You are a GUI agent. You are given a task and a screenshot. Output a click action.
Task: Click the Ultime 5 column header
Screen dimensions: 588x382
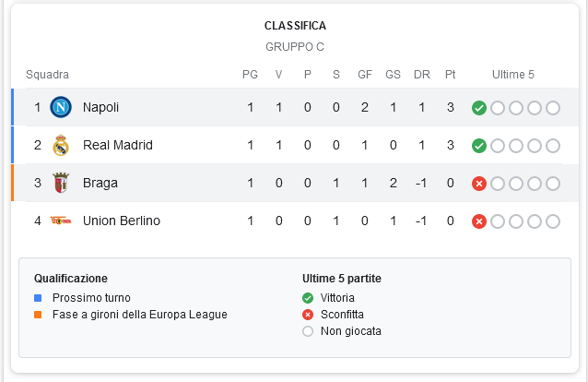click(512, 75)
